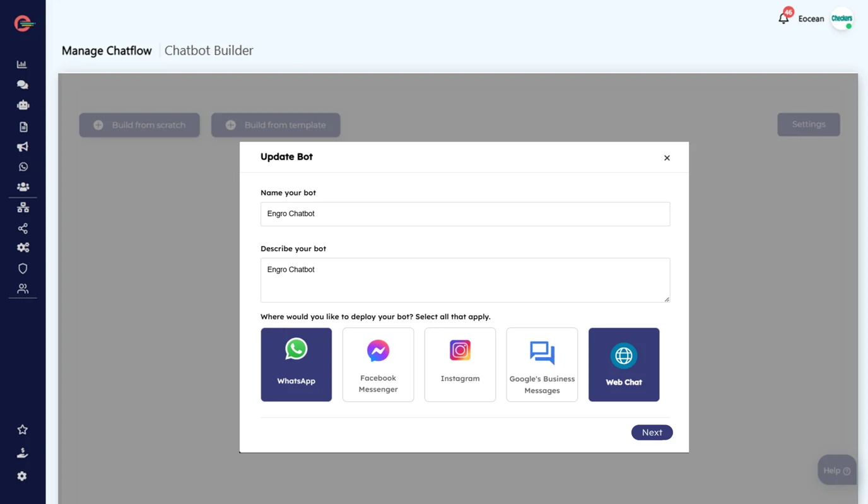Open the share nodes icon in sidebar
This screenshot has width=868, height=504.
coord(23,228)
